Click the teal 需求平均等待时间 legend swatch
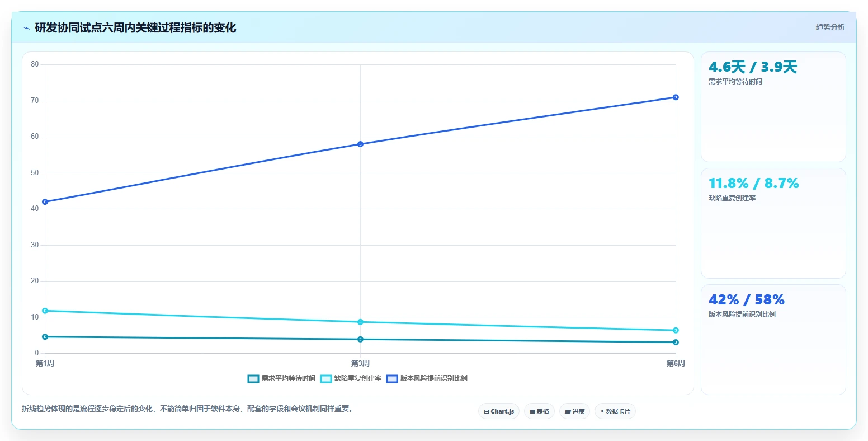Image resolution: width=868 pixels, height=441 pixels. [x=253, y=379]
